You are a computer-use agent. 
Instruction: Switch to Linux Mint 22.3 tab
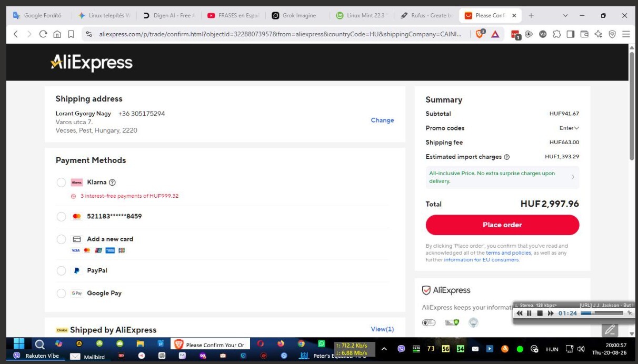363,16
